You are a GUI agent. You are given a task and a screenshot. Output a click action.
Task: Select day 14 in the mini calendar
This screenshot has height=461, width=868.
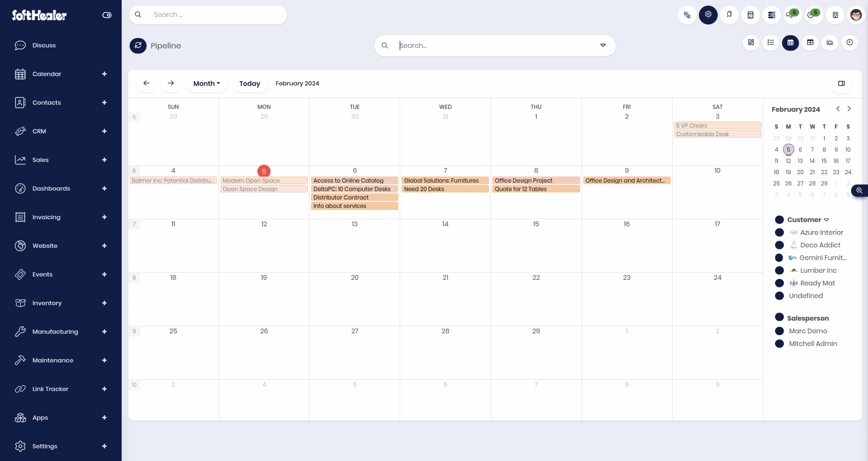point(812,161)
